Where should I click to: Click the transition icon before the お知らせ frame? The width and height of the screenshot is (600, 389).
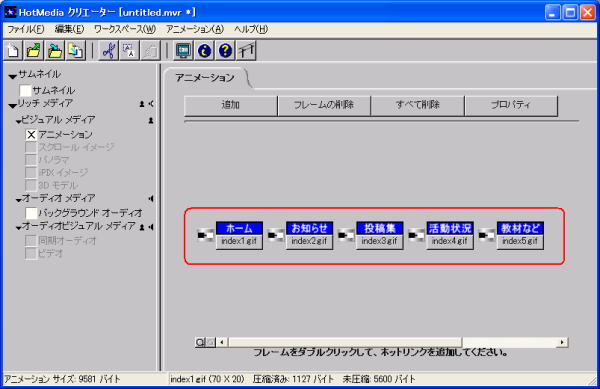pos(276,235)
